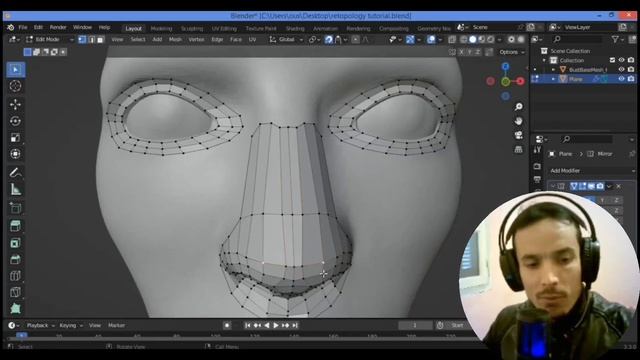Expand the Plane object in outliner
This screenshot has width=640, height=360.
(x=553, y=79)
